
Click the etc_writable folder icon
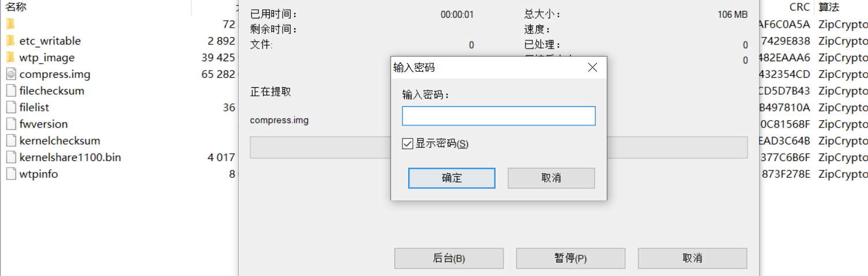click(10, 41)
